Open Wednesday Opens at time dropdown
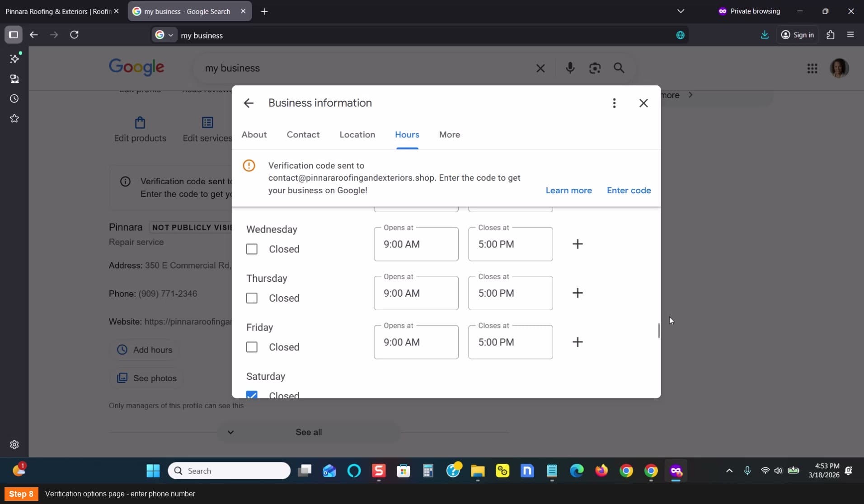This screenshot has width=864, height=504. coord(416,244)
